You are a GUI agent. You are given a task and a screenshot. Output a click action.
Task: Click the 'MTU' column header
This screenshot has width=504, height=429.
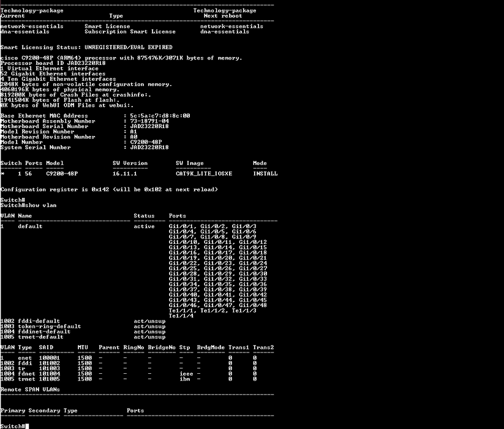[83, 347]
